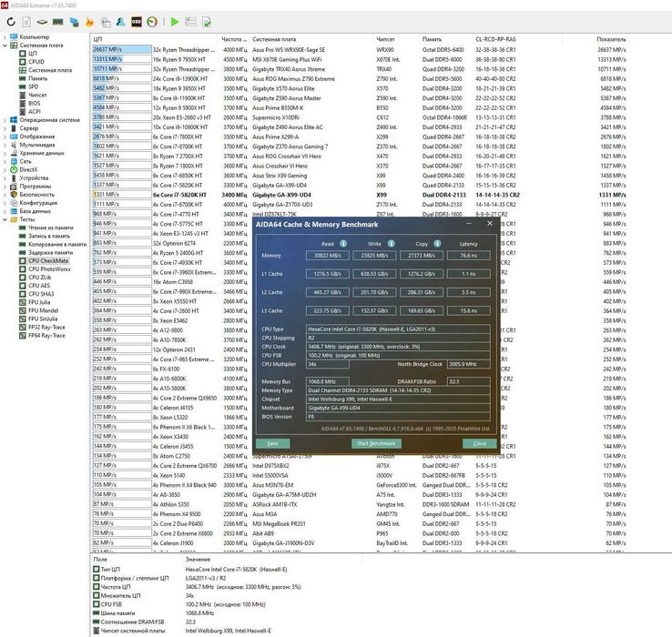Image resolution: width=672 pixels, height=637 pixels.
Task: Sort by Частота column header
Action: (x=234, y=39)
